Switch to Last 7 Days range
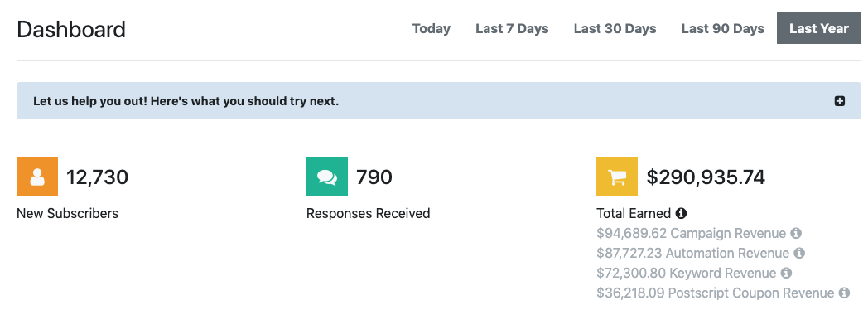868x315 pixels. (x=512, y=28)
